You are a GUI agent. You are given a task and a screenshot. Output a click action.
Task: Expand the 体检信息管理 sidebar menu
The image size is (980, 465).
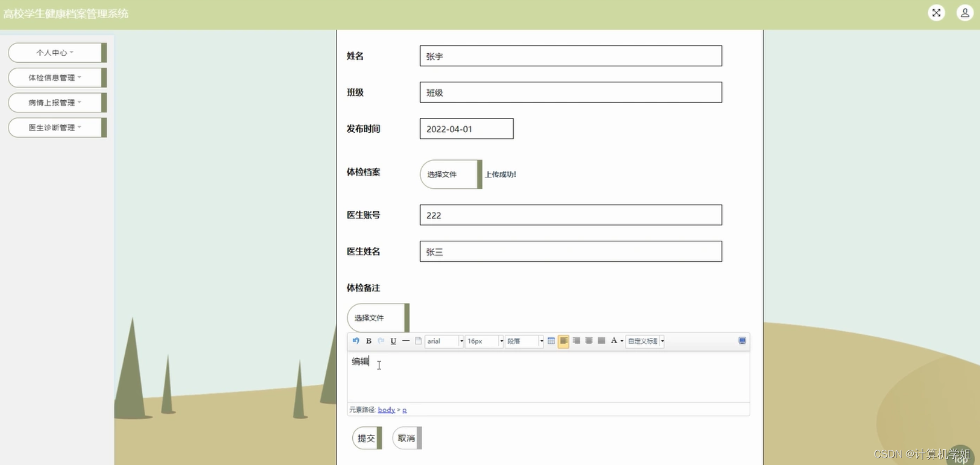tap(57, 77)
